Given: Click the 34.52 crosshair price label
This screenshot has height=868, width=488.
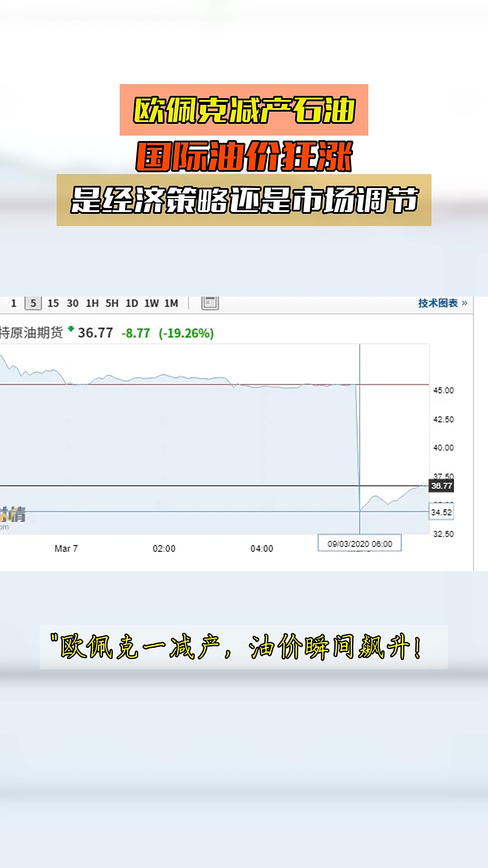Looking at the screenshot, I should [441, 512].
